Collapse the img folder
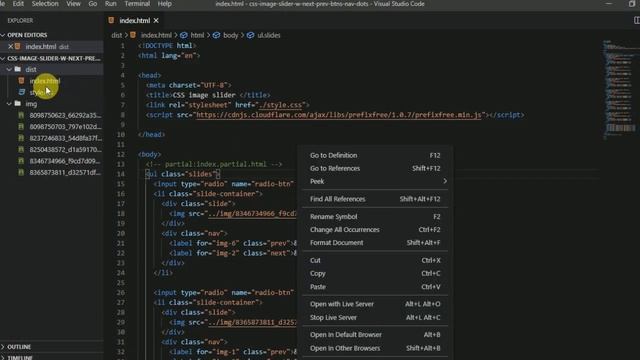The image size is (640, 360). pyautogui.click(x=9, y=104)
